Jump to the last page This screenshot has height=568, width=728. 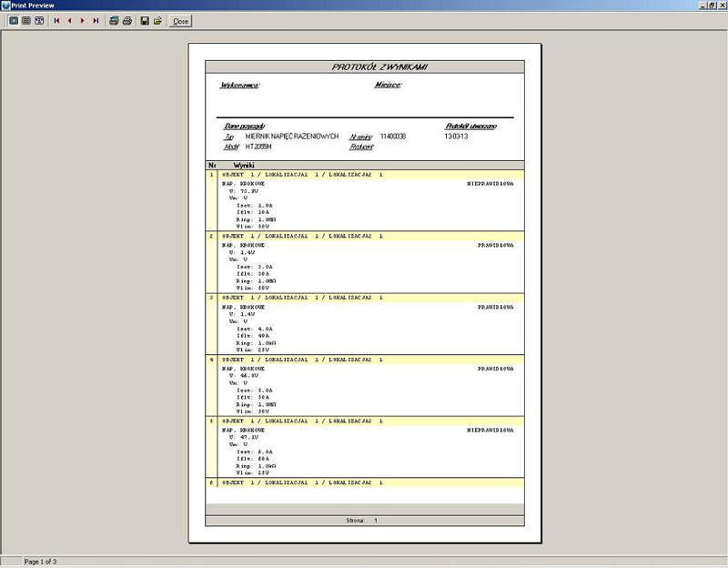pyautogui.click(x=96, y=20)
